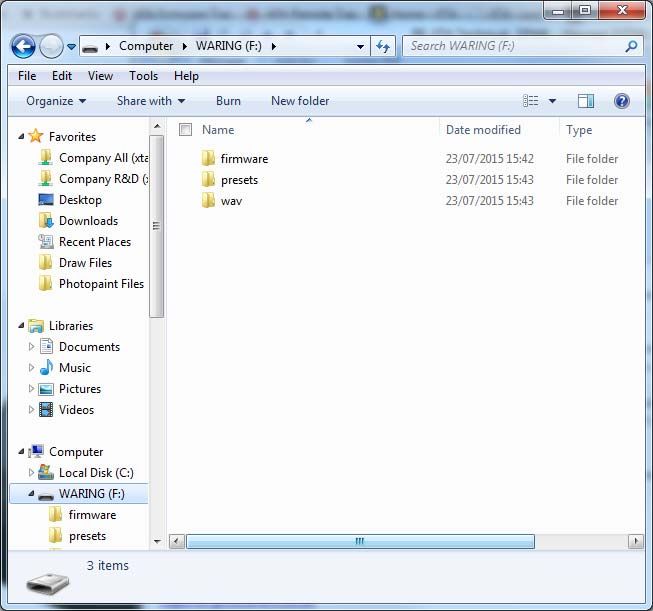653x611 pixels.
Task: Open the Edit menu
Action: 62,76
